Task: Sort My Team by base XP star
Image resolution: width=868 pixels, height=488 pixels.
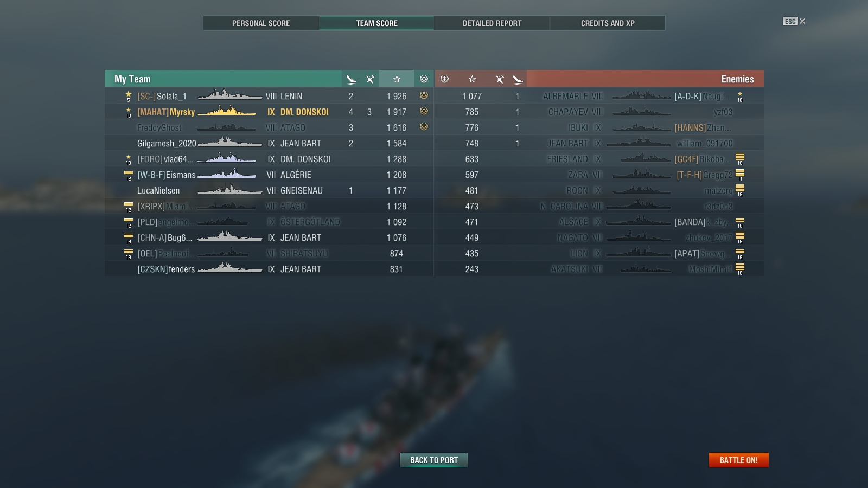Action: click(397, 79)
